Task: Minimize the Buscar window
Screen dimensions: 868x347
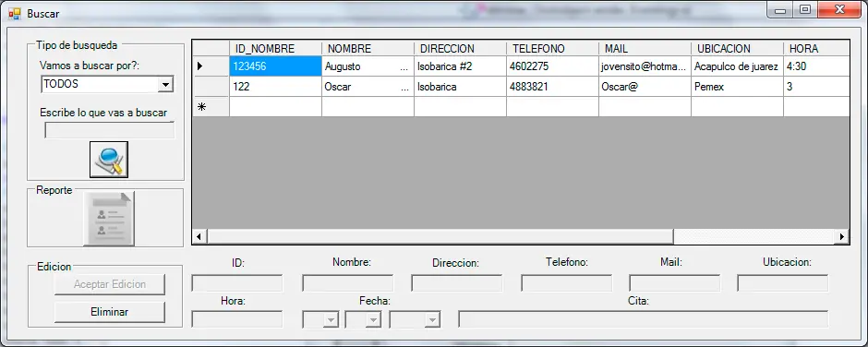Action: click(x=781, y=9)
